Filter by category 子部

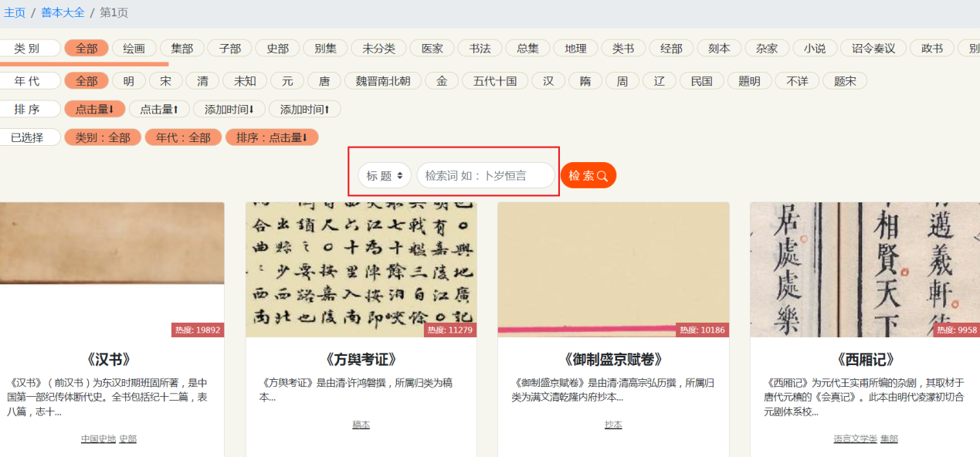230,48
